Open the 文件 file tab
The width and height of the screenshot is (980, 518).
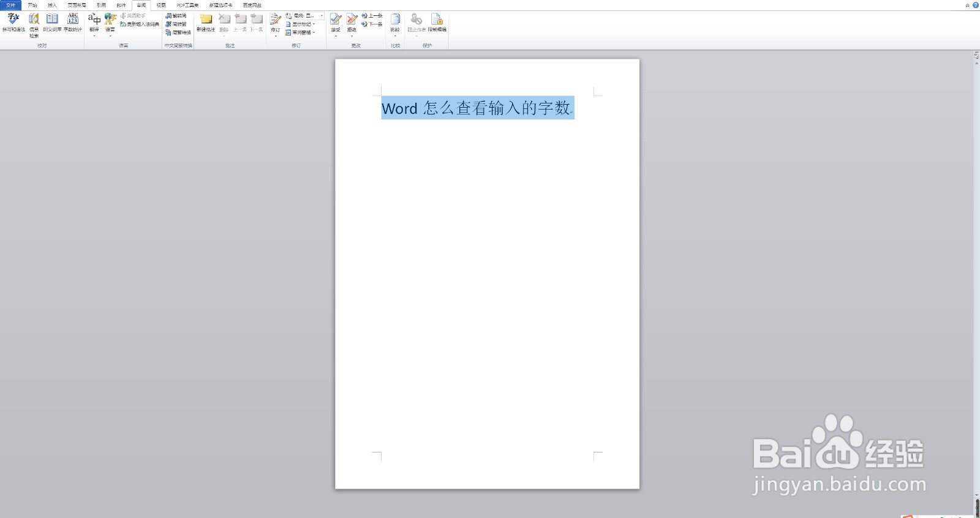(x=10, y=5)
